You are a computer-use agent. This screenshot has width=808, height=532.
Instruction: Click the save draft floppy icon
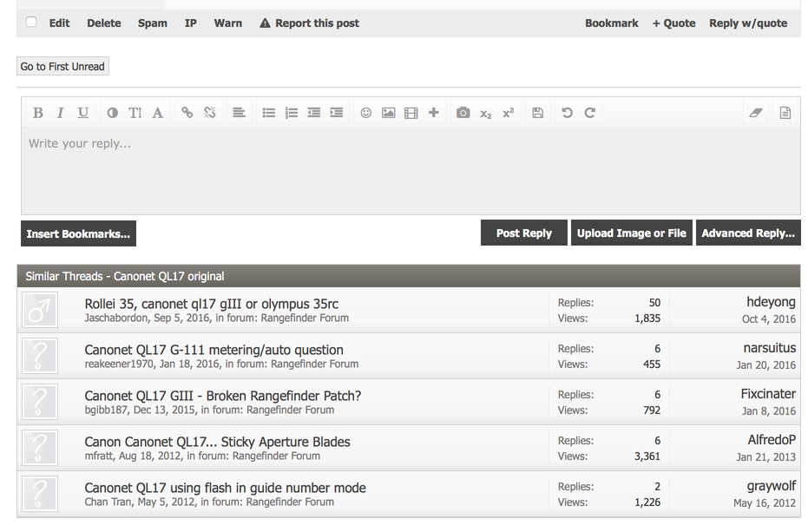[x=537, y=113]
